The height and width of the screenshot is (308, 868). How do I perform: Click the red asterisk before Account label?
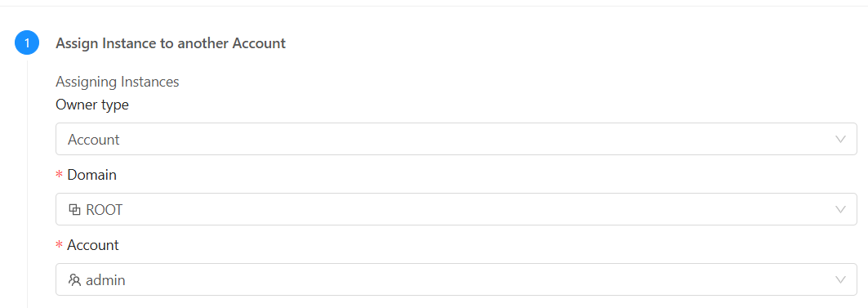pos(59,246)
